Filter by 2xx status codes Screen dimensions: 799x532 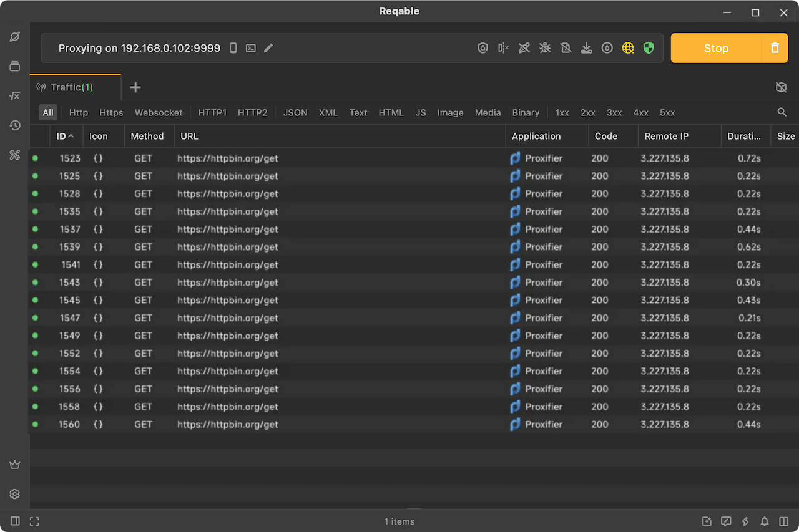click(x=588, y=113)
